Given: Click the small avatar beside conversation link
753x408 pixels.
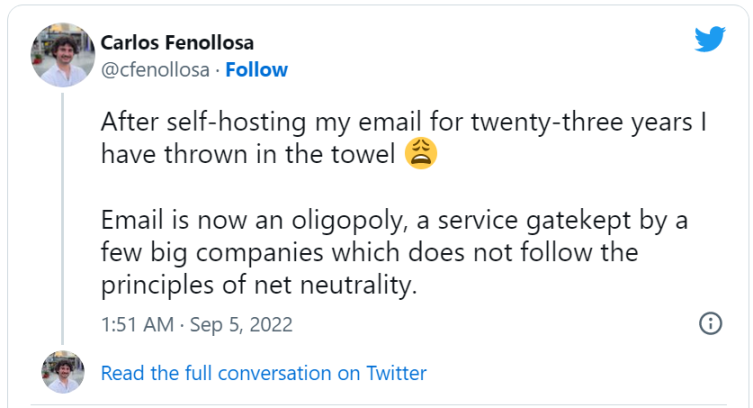Looking at the screenshot, I should [62, 373].
